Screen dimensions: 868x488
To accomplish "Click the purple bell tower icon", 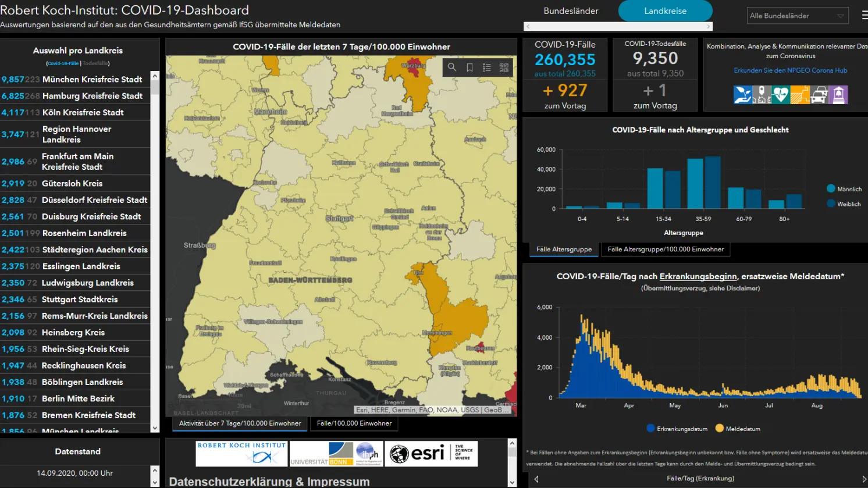I will 838,95.
